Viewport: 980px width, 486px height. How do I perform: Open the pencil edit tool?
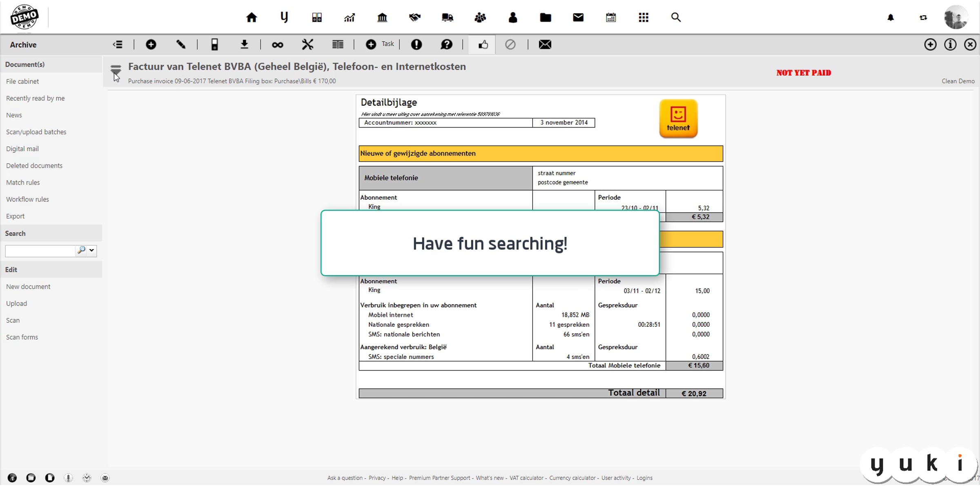181,45
